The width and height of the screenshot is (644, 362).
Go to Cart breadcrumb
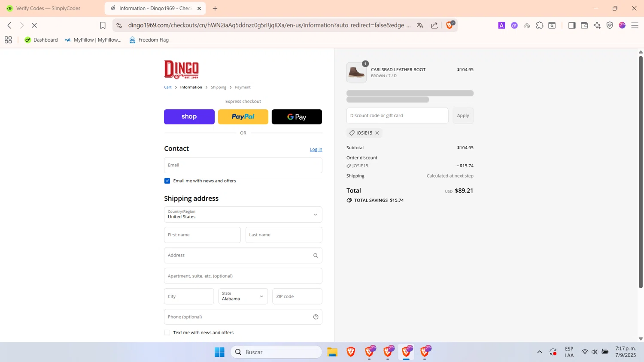(x=168, y=87)
